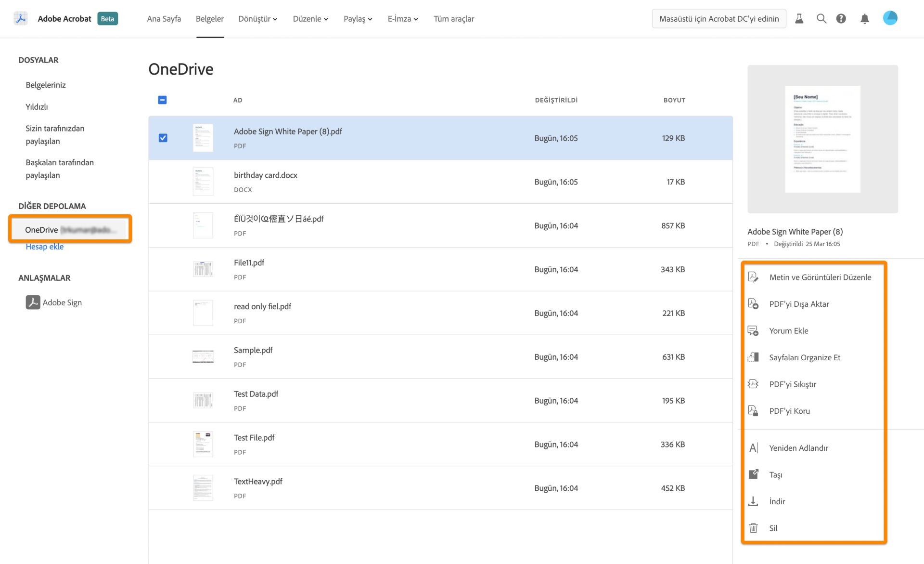Image resolution: width=924 pixels, height=564 pixels.
Task: Click Masaüstü için Acrobat DC'yi edinin button
Action: (719, 19)
